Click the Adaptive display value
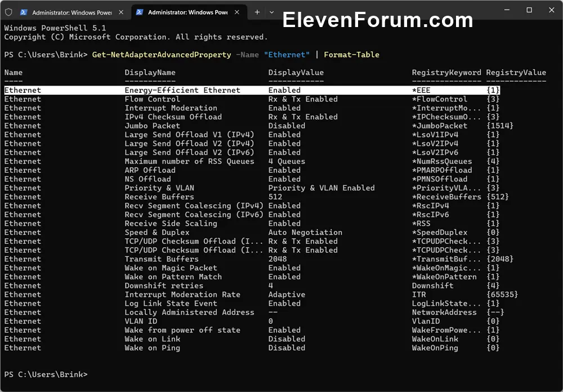The height and width of the screenshot is (392, 563). [287, 295]
